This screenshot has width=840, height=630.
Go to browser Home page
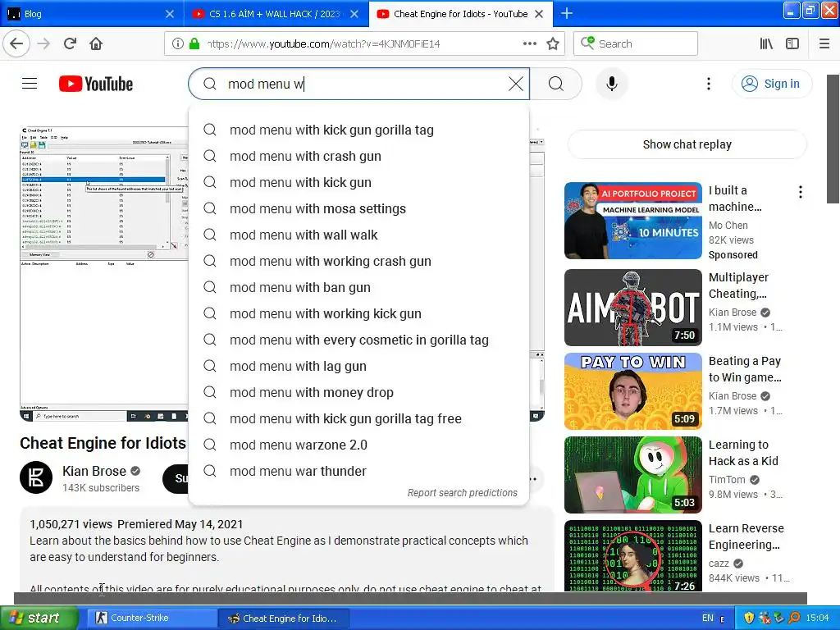pos(96,43)
